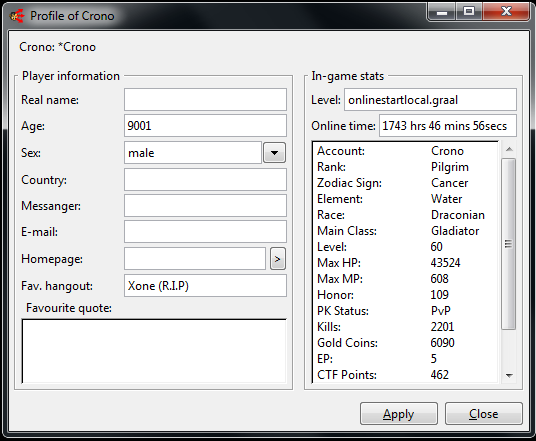Select the Level field onlinestartlocal.graal
This screenshot has width=536, height=441.
click(x=430, y=99)
